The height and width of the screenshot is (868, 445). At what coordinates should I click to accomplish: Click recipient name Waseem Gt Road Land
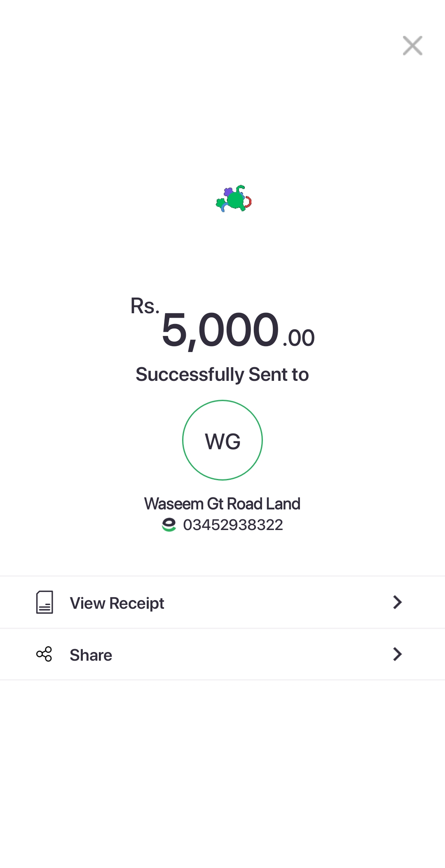[x=222, y=504]
